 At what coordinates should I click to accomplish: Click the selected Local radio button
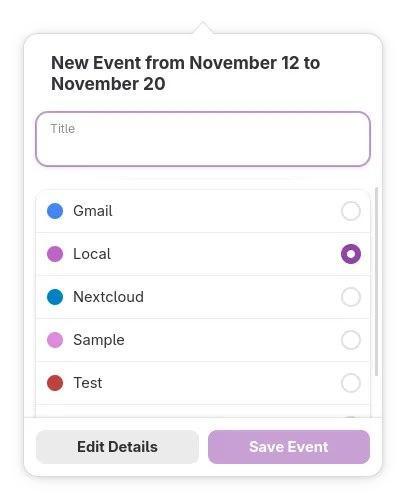click(x=351, y=254)
